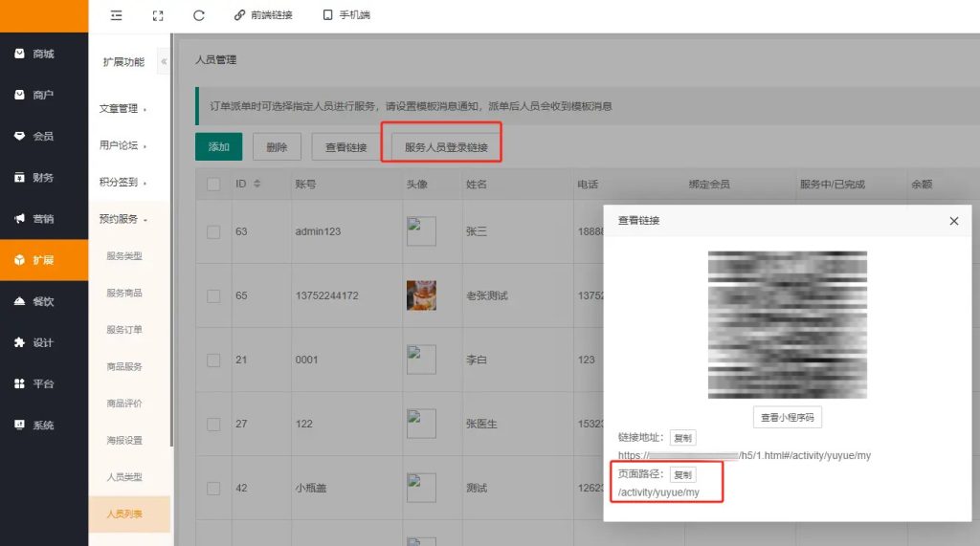Click the link URL text ending /activity/yuyue/my
980x546 pixels.
(745, 455)
